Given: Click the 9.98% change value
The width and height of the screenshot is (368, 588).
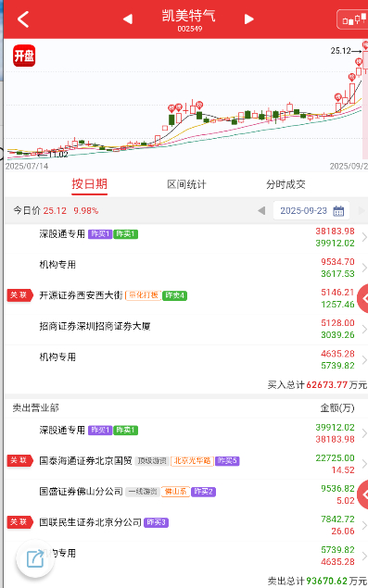Looking at the screenshot, I should coord(86,211).
